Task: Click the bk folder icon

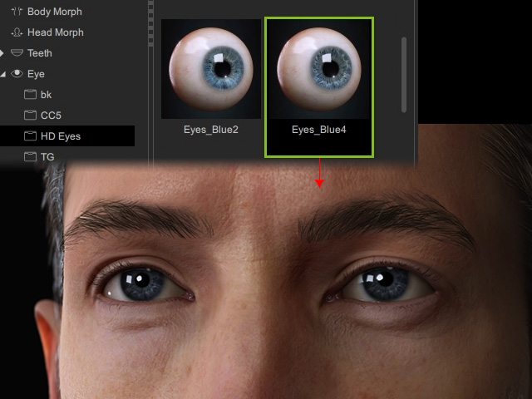Action: point(31,95)
